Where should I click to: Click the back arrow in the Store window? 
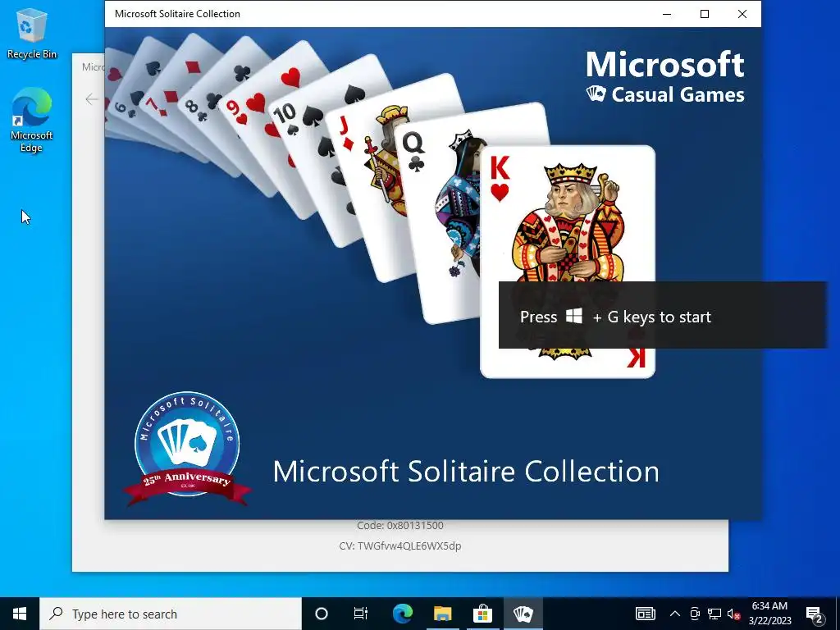(x=92, y=99)
